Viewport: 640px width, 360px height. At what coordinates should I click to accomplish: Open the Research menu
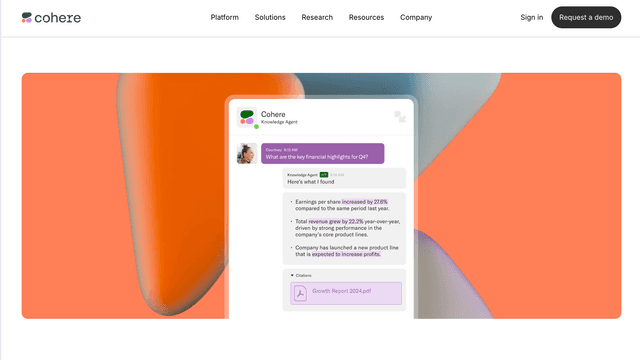point(317,18)
